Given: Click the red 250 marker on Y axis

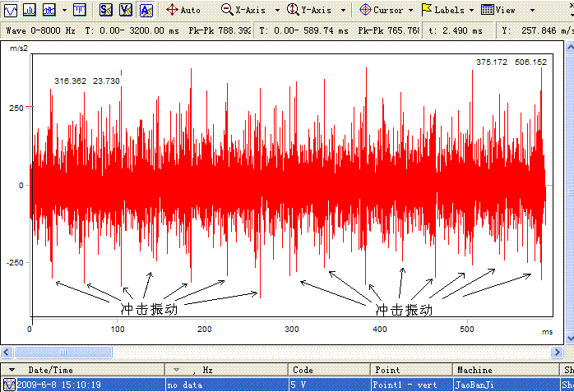Looking at the screenshot, I should click(x=29, y=107).
